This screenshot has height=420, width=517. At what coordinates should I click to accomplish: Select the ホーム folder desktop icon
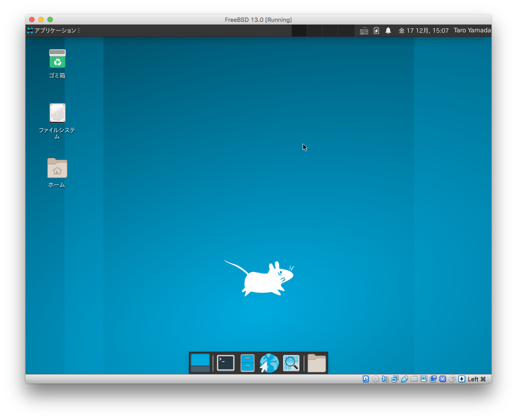click(57, 168)
